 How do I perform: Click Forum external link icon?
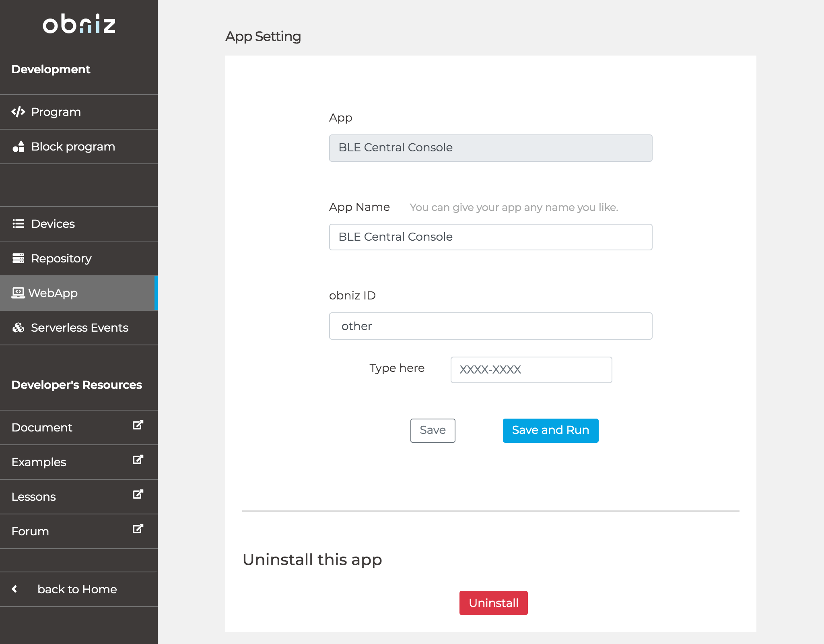(x=138, y=529)
